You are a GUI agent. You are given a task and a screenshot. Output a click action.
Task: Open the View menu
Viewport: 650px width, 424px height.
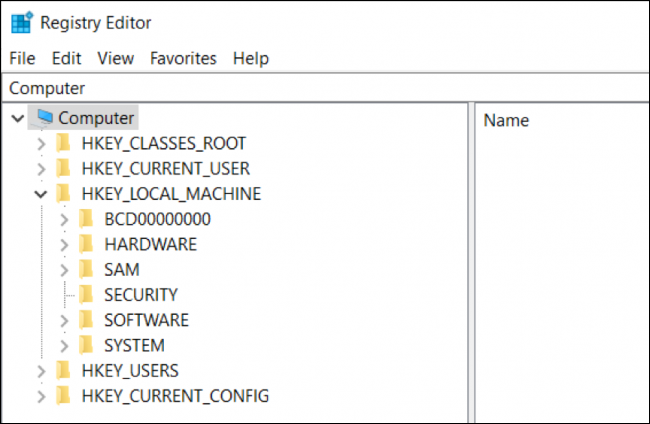click(116, 58)
